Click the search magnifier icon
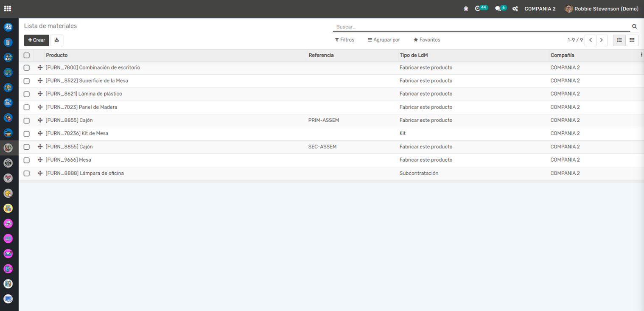This screenshot has height=311, width=644. coord(634,27)
